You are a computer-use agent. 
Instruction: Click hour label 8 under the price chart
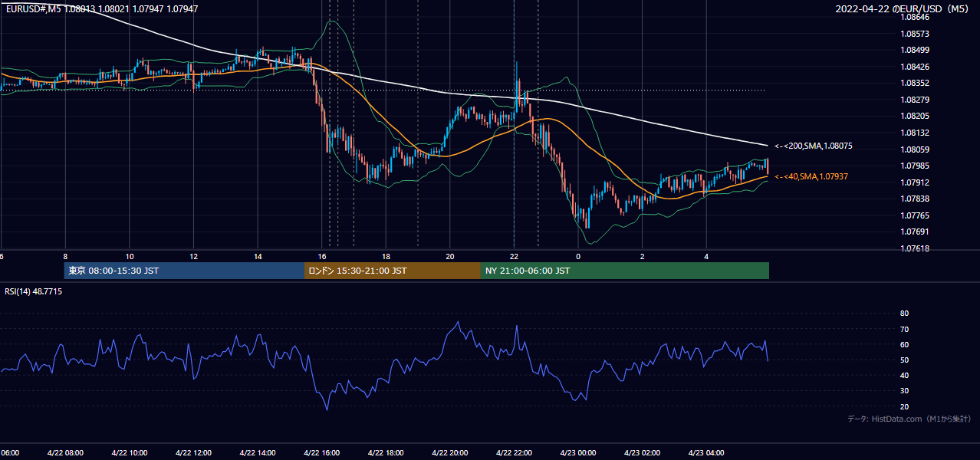click(65, 257)
